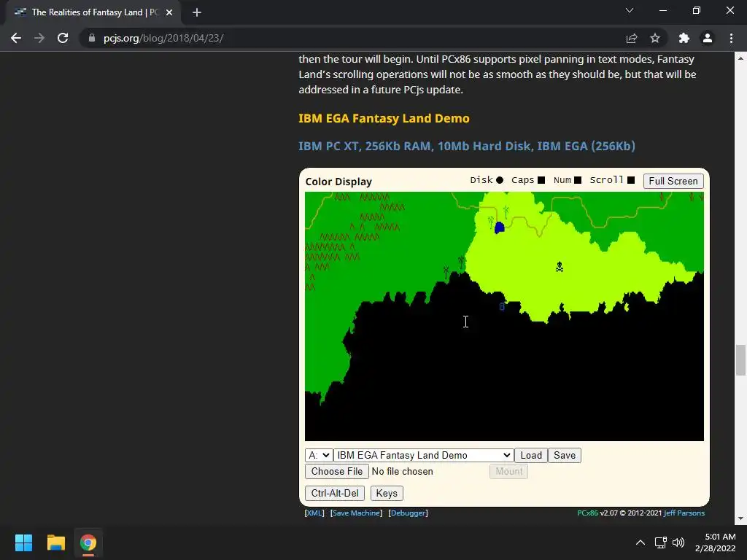The height and width of the screenshot is (560, 747).
Task: Click the Chrome taskbar icon
Action: coord(88,542)
